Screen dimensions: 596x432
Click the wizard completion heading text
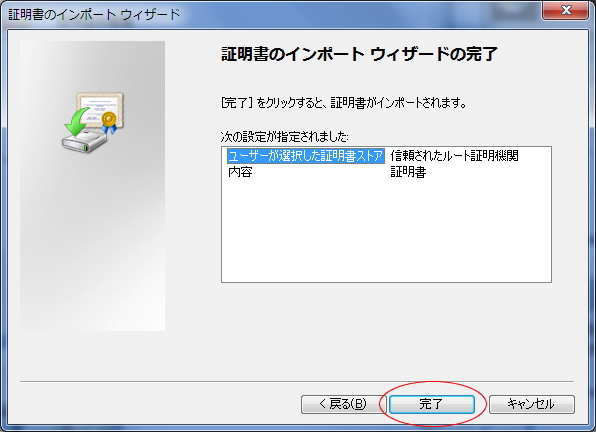(x=359, y=54)
